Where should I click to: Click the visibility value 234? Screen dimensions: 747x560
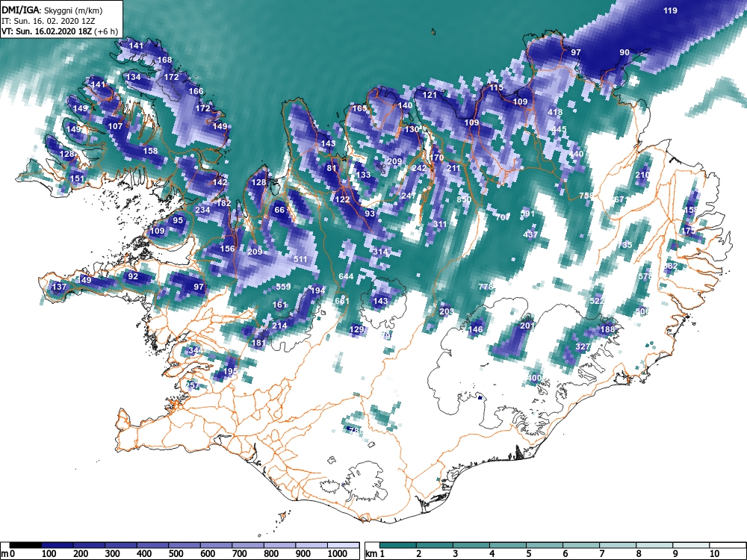[202, 210]
